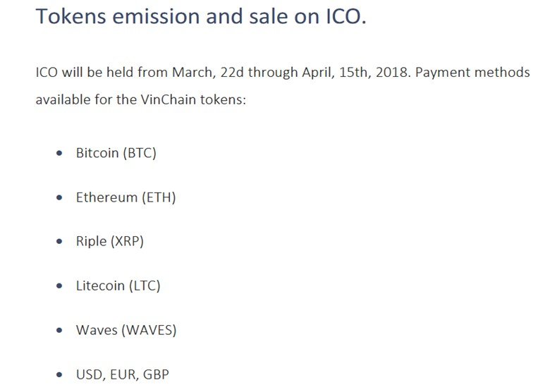Click the USD, EUR, GBP list item

[122, 374]
